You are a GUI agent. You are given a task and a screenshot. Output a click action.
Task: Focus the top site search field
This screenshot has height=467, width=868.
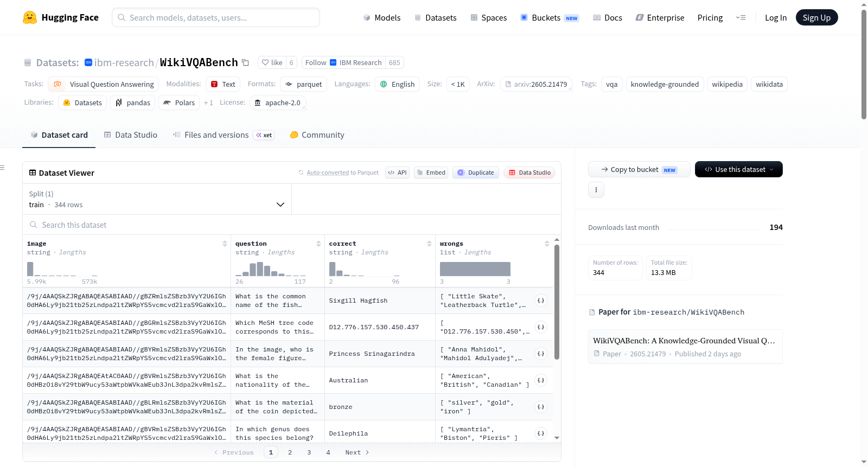point(216,17)
